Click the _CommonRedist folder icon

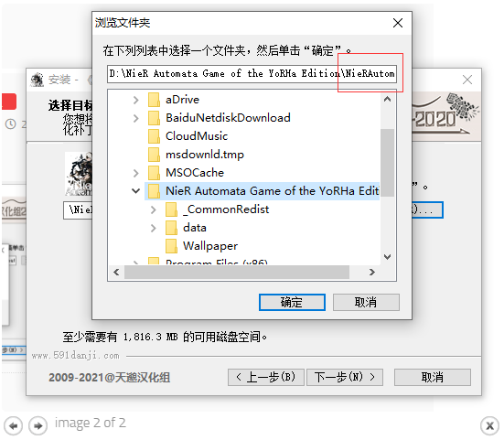[x=171, y=209]
